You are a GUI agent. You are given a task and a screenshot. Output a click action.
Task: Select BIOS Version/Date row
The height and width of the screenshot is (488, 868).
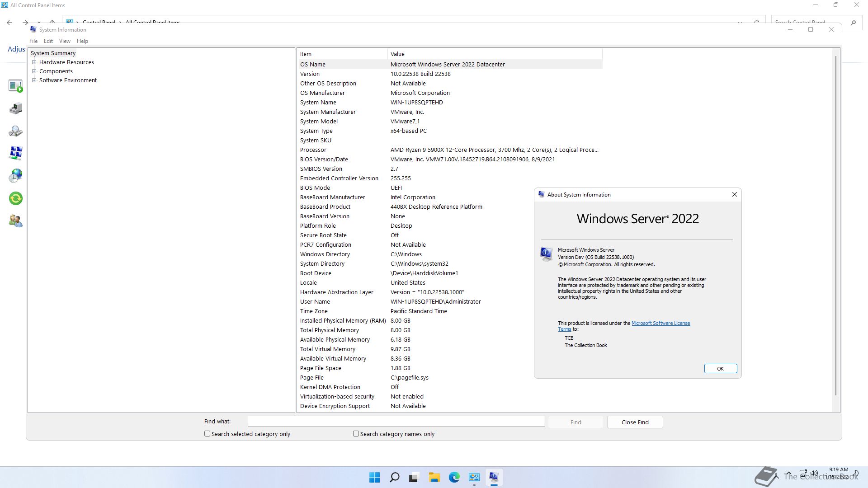tap(450, 159)
